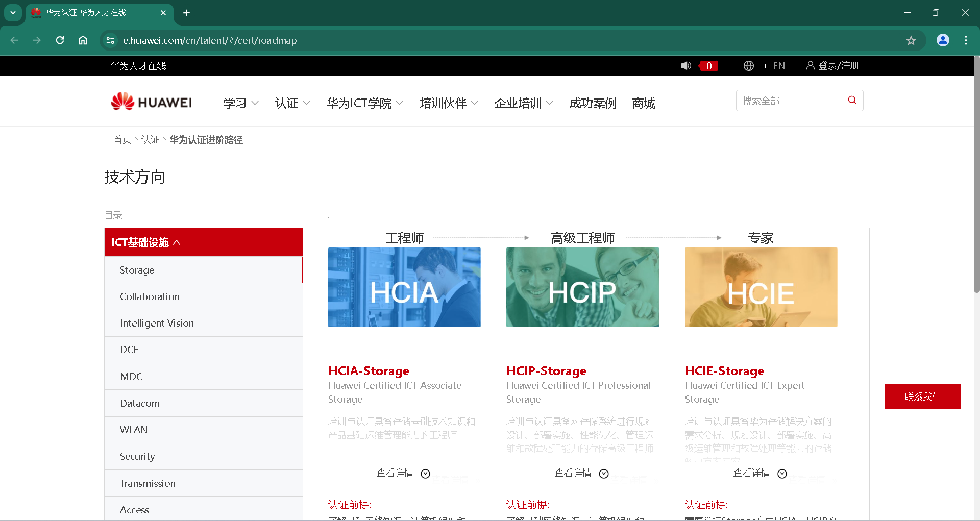Click the user icon beside 登录/注册
Viewport: 980px width, 521px height.
810,65
